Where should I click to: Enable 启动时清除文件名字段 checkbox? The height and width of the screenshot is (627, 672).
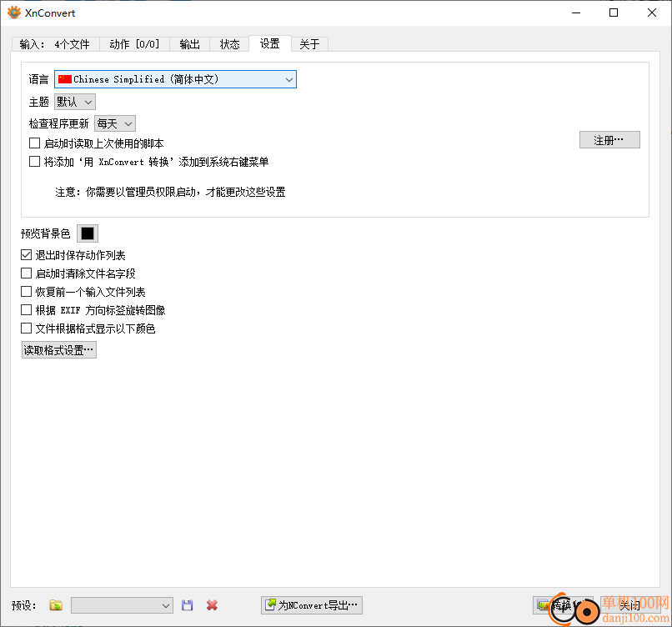[x=26, y=273]
